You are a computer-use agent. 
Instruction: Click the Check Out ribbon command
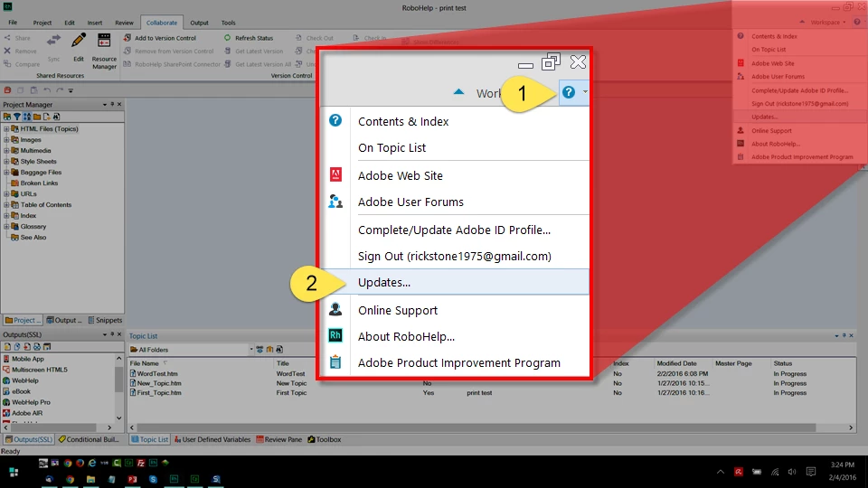pos(315,38)
